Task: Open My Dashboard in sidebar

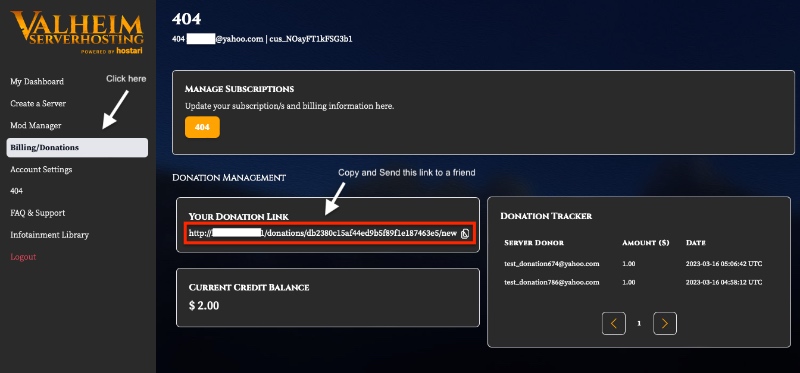Action: 37,82
